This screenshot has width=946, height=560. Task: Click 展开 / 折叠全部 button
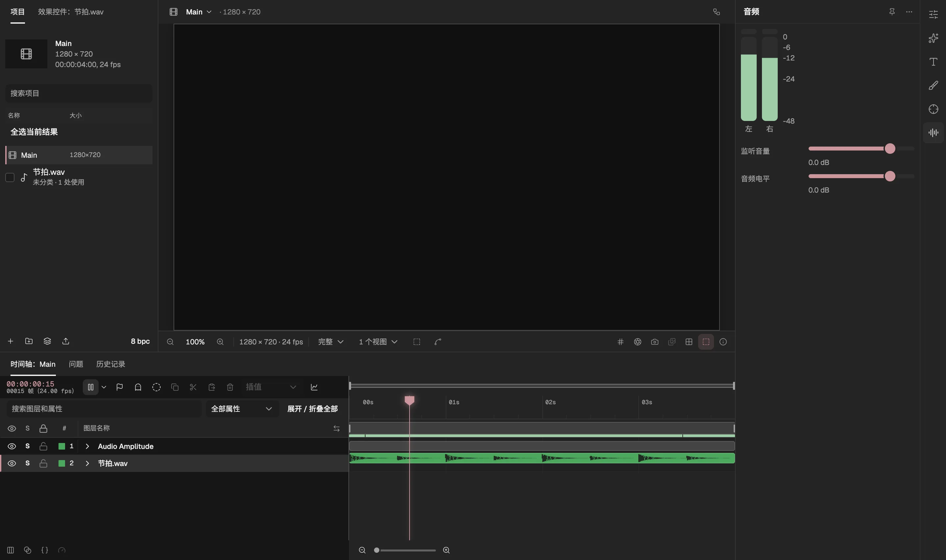point(313,409)
